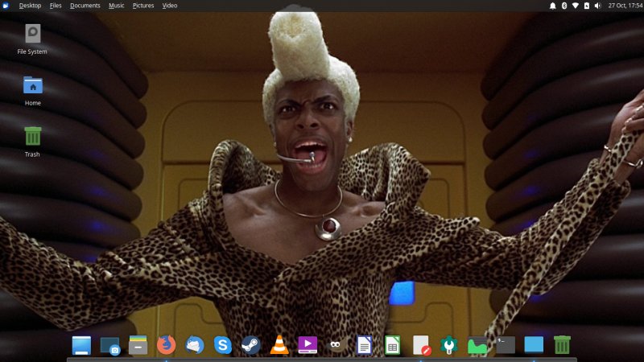Image resolution: width=644 pixels, height=362 pixels.
Task: Open the green system monitor icon in dock
Action: (x=477, y=346)
